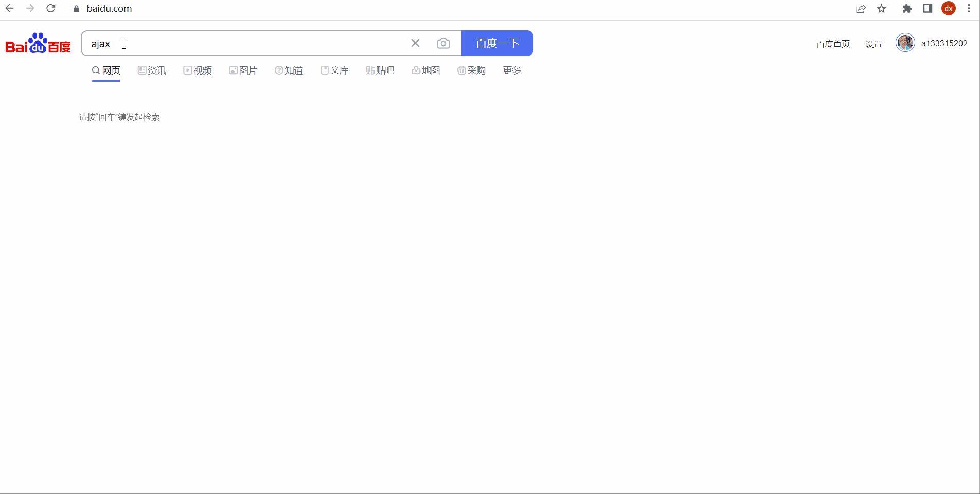Open image search with the camera icon
Image resolution: width=980 pixels, height=494 pixels.
click(x=443, y=43)
